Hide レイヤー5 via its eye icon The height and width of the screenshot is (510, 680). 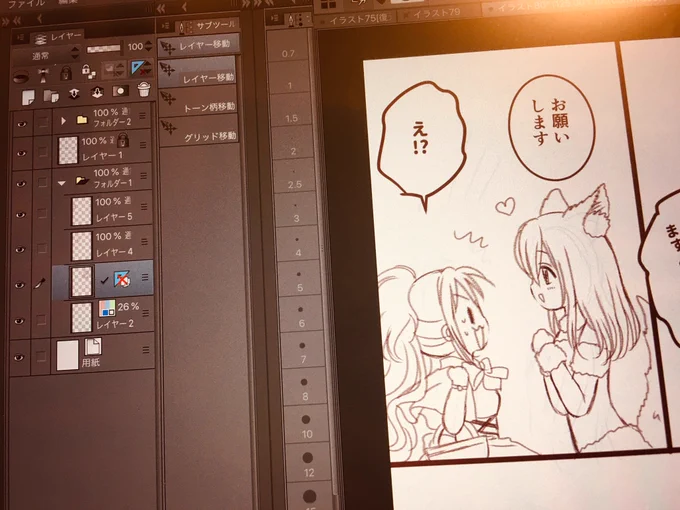(21, 215)
